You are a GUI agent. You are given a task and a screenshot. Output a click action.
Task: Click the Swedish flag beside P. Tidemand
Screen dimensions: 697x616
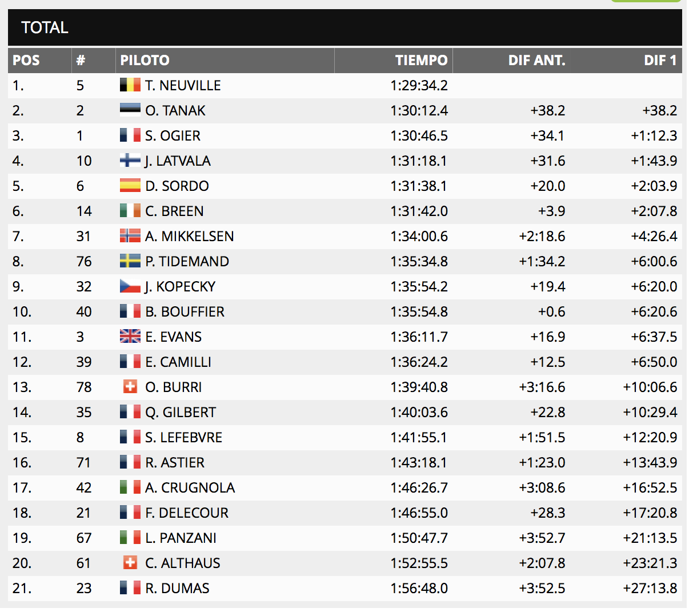coord(130,261)
